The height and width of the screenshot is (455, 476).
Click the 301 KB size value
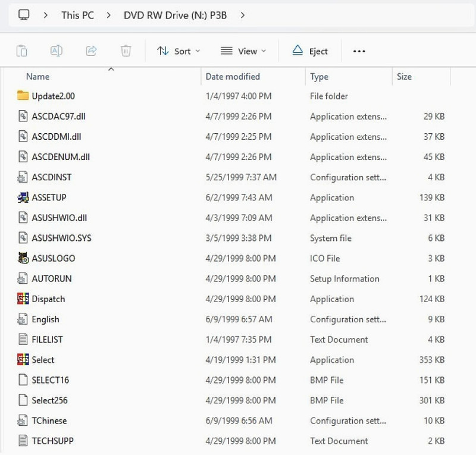click(432, 400)
